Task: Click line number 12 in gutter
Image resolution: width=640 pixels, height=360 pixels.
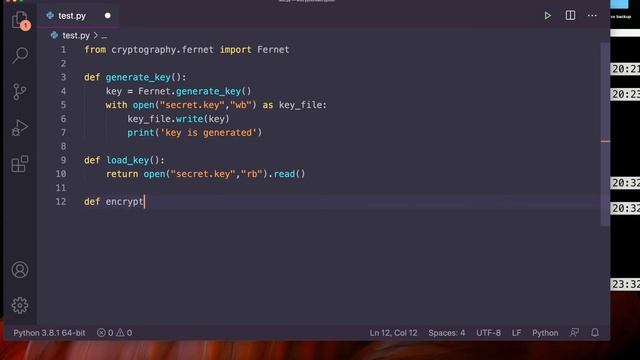Action: pyautogui.click(x=61, y=202)
